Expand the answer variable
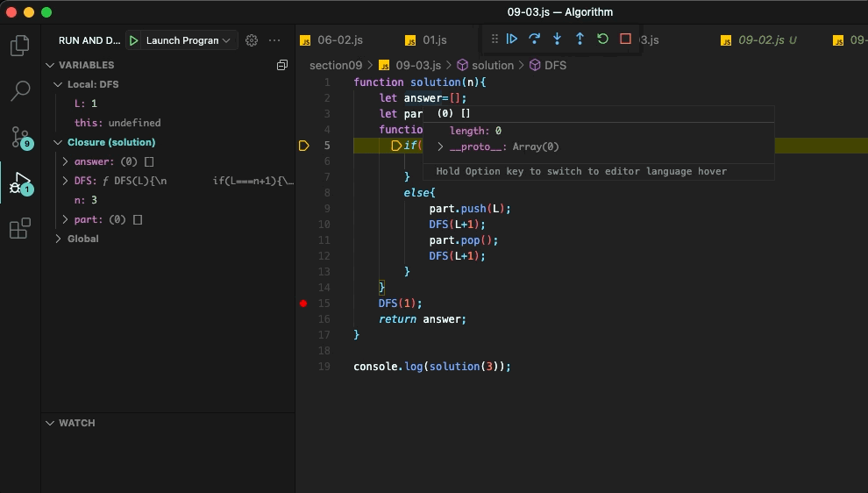Screen dimensions: 868x493 (x=66, y=161)
